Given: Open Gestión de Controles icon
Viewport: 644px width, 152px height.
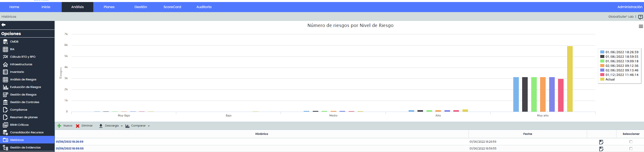Looking at the screenshot, I should click(x=5, y=102).
